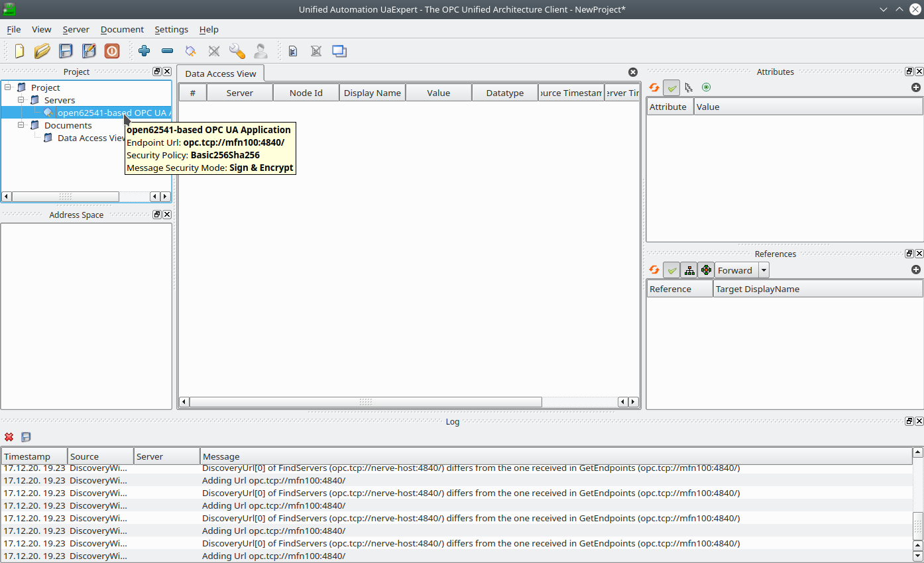The image size is (924, 563).
Task: Refresh the Attributes panel
Action: tap(654, 87)
